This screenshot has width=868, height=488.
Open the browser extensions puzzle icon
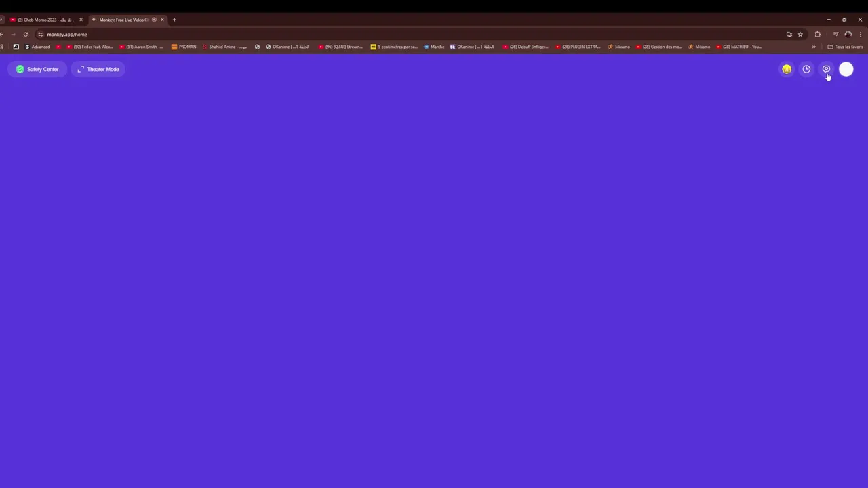click(817, 34)
